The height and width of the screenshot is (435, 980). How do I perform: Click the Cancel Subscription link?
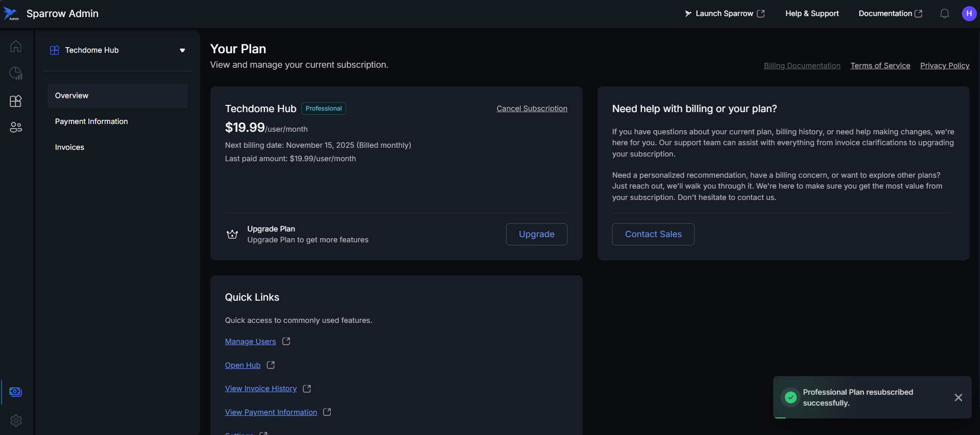(x=532, y=108)
